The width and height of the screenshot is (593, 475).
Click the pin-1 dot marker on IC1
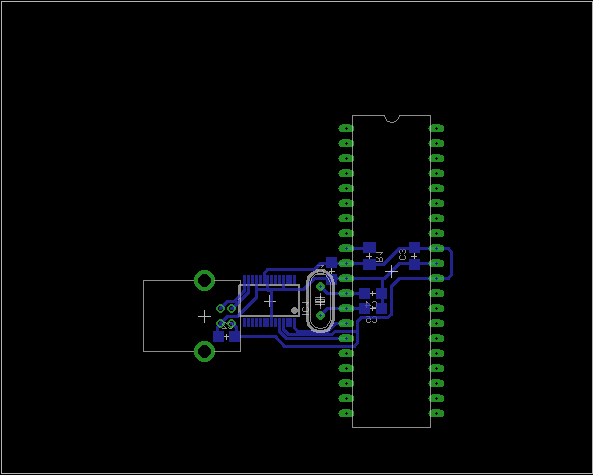(294, 310)
